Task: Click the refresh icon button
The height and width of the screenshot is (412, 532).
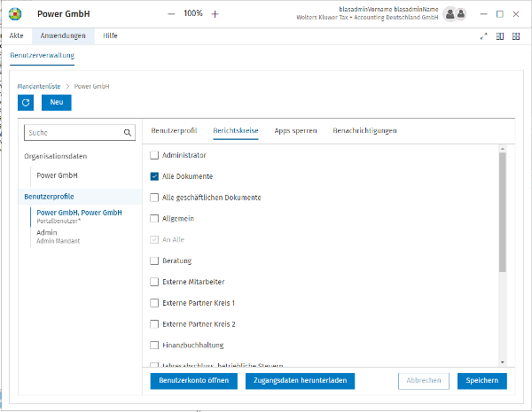Action: [26, 103]
